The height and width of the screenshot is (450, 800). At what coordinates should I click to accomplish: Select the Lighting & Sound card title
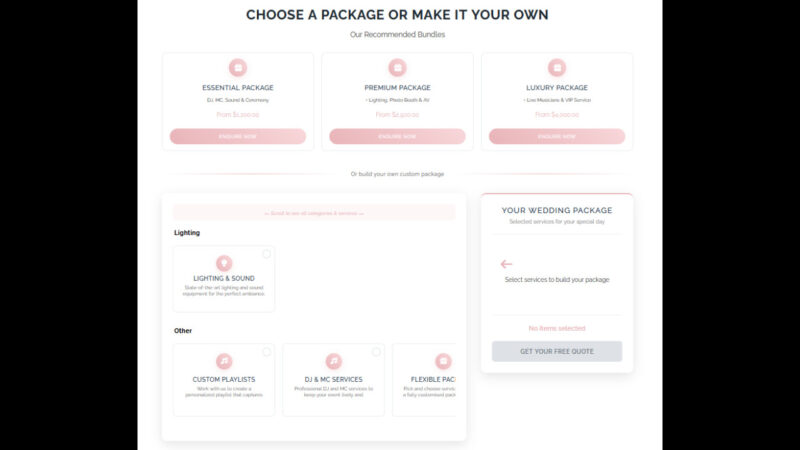224,278
